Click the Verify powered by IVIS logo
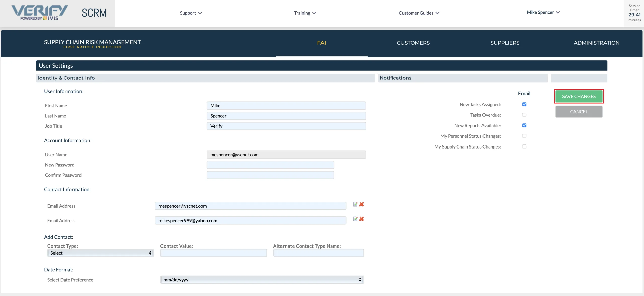 coord(39,13)
